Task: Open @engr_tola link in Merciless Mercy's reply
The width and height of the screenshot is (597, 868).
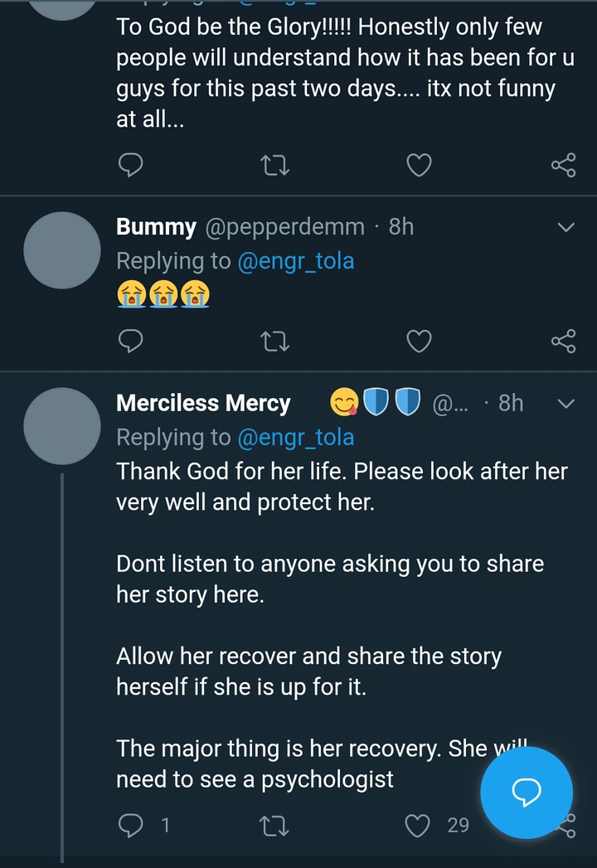Action: [296, 437]
